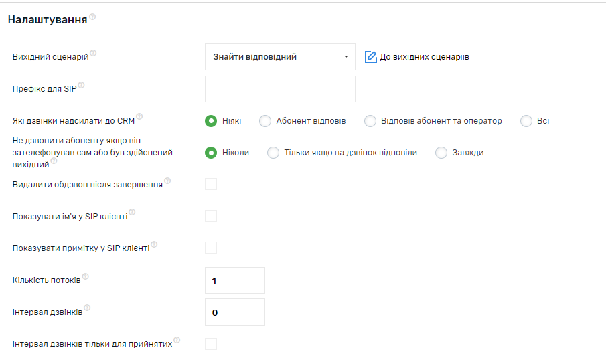Choose the Всі option for CRM calls
The image size is (606, 364).
tap(526, 121)
